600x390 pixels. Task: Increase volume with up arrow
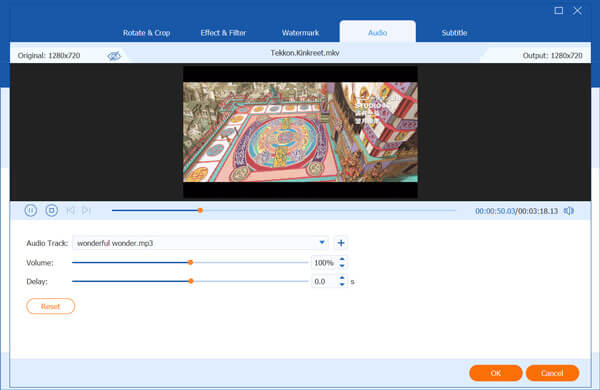pos(342,259)
